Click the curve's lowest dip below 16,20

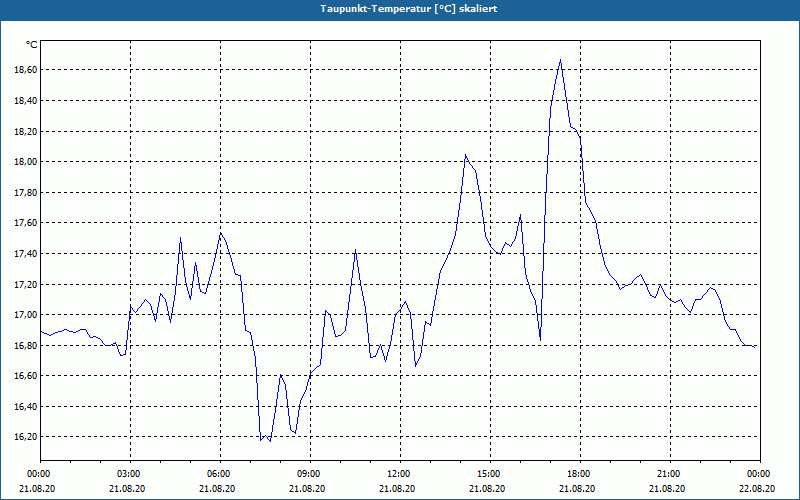point(270,441)
